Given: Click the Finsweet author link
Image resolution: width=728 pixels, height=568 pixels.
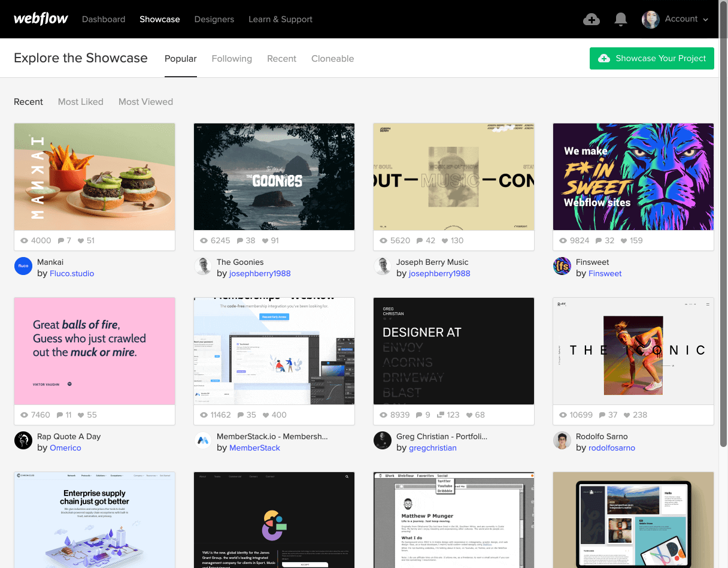Looking at the screenshot, I should pyautogui.click(x=605, y=273).
